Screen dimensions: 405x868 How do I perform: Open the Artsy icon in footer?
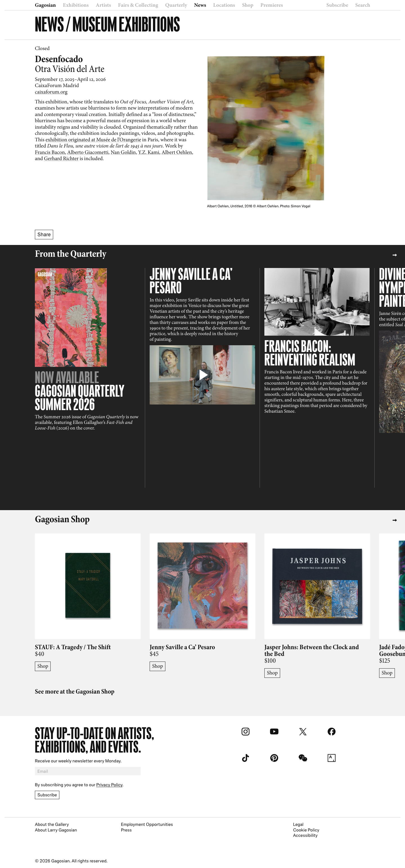click(x=331, y=758)
